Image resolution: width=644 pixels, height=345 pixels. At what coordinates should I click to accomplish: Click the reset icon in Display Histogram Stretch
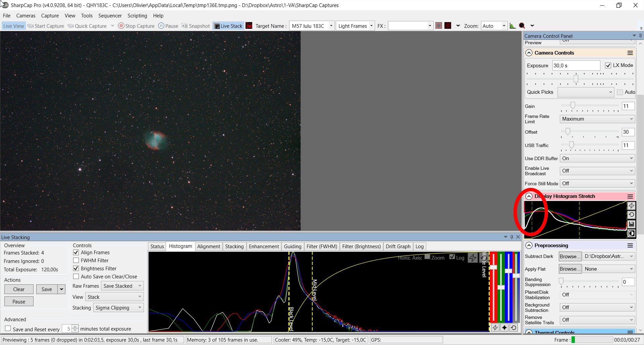point(631,215)
